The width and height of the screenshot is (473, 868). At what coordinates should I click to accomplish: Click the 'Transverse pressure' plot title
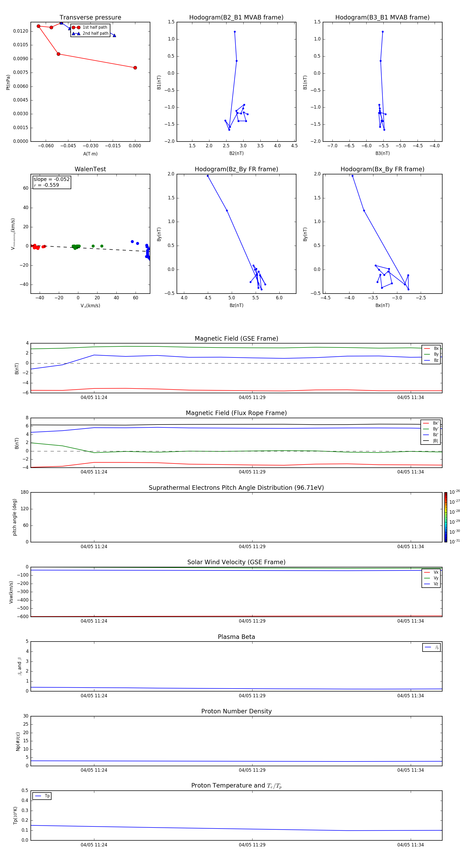point(90,18)
